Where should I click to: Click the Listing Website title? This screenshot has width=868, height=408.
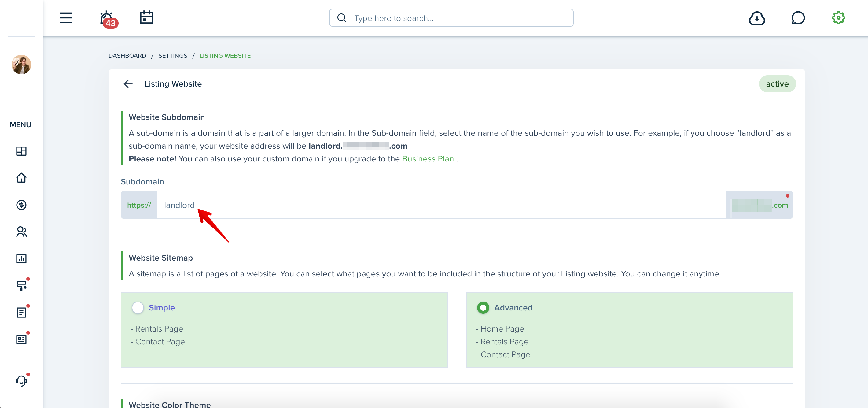click(173, 83)
